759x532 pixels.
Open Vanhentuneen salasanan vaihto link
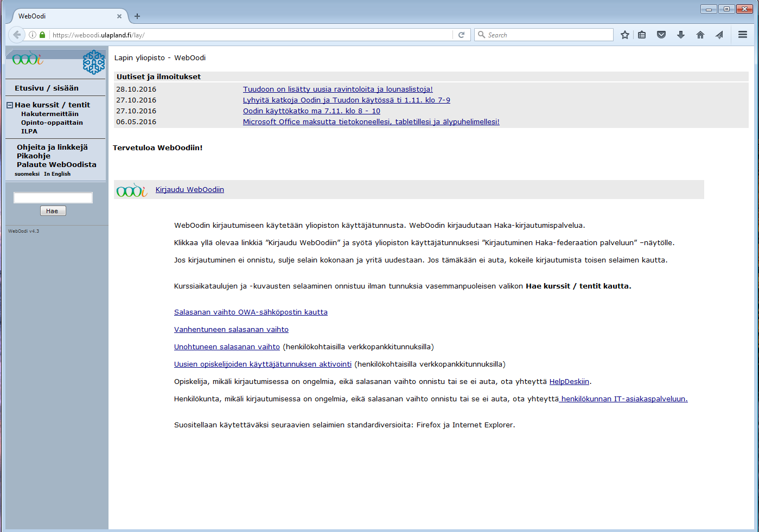[231, 330]
